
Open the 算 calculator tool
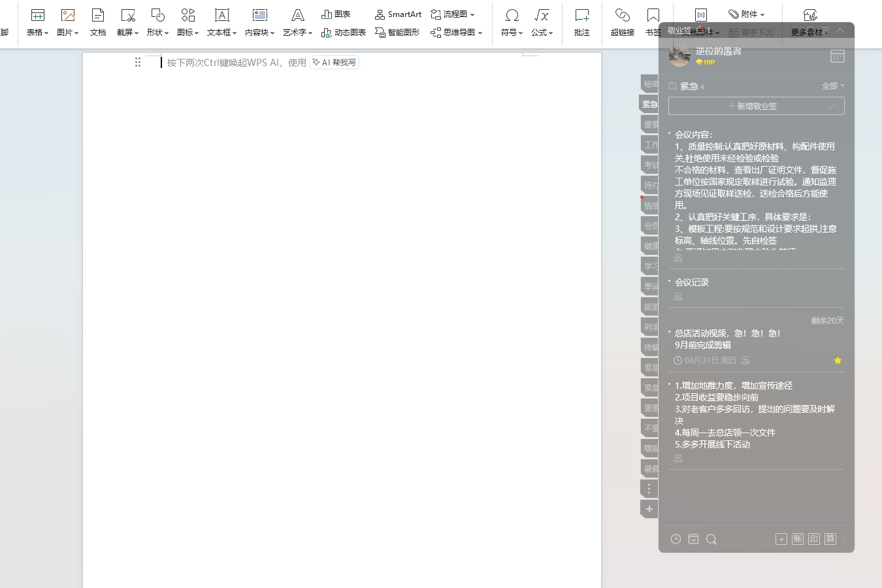tap(830, 539)
